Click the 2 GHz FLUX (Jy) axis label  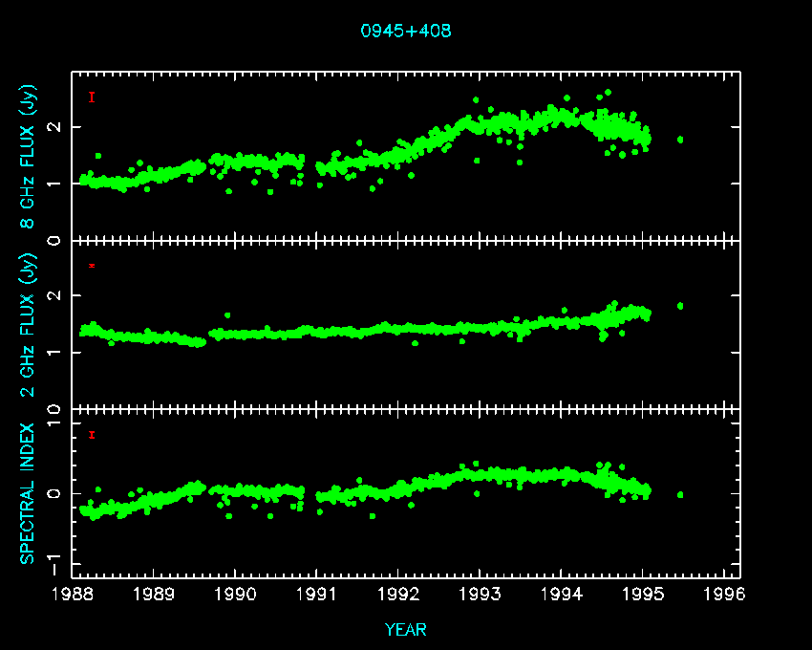coord(29,324)
